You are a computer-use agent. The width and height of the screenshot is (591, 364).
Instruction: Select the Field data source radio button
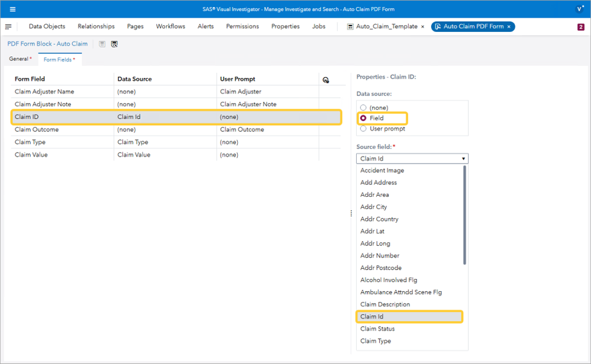363,118
